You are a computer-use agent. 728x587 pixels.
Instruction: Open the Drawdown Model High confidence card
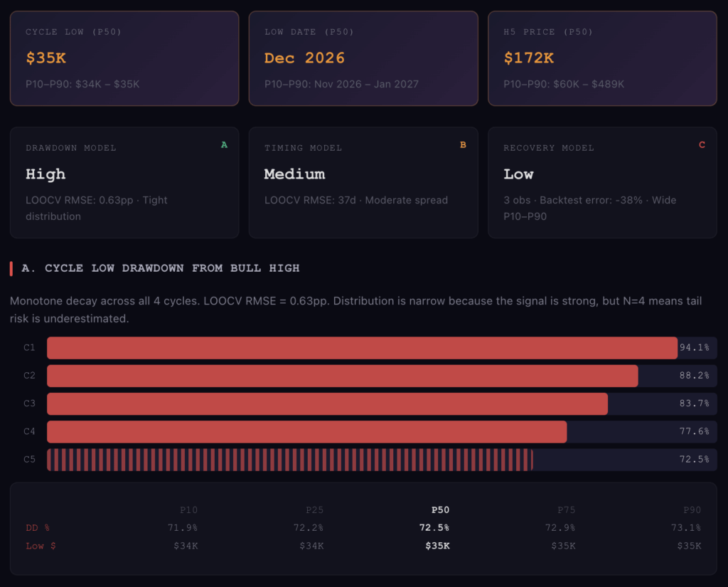[x=124, y=183]
